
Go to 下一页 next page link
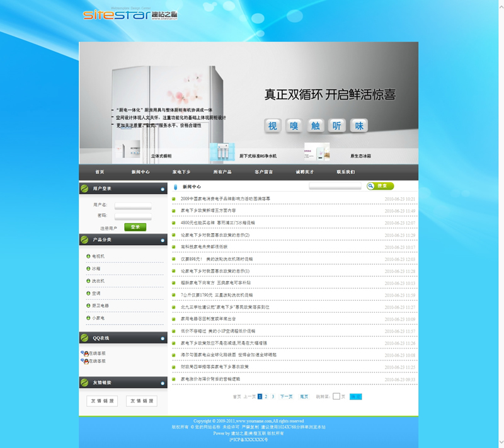click(286, 397)
